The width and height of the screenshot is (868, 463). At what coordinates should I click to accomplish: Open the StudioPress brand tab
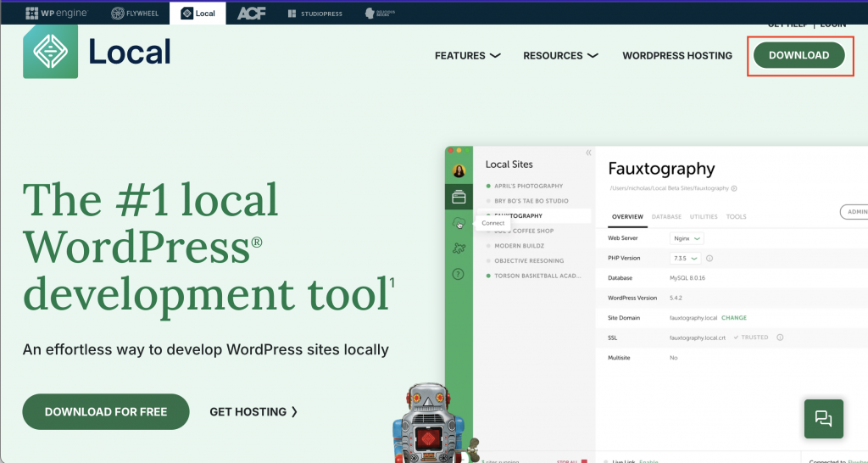click(x=315, y=14)
